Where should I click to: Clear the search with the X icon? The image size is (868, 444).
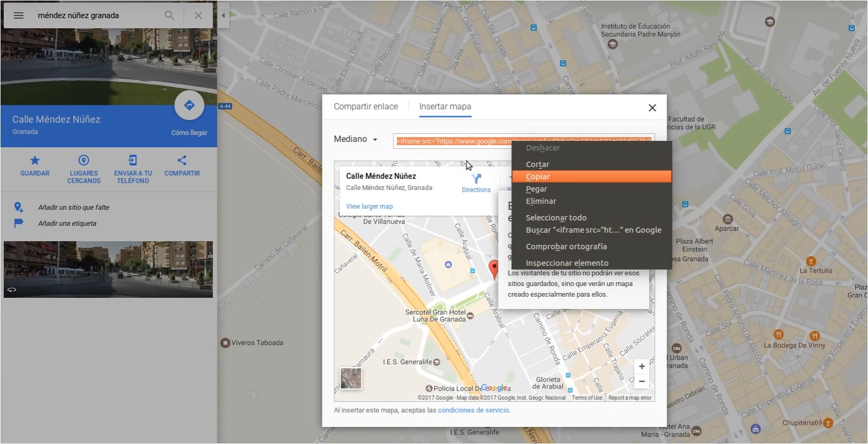198,15
